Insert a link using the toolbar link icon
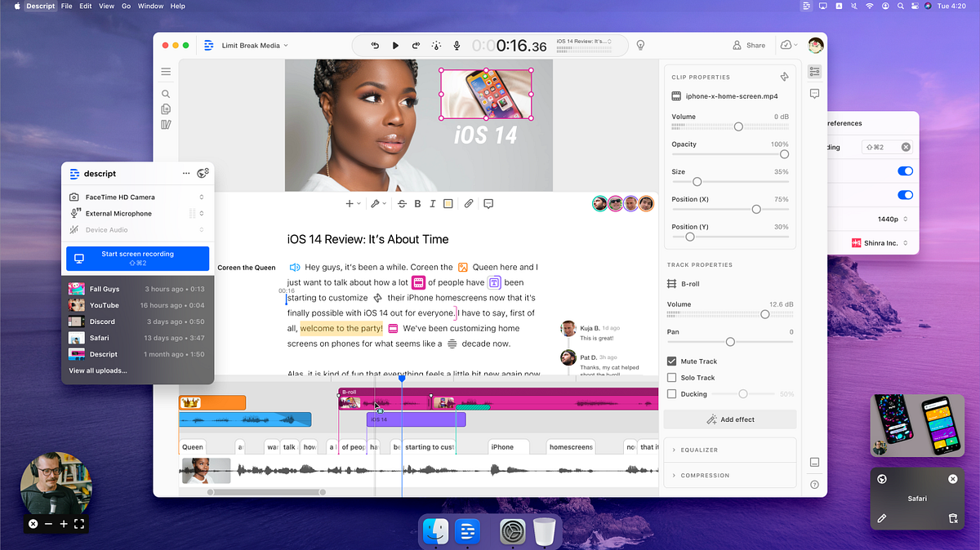980x550 pixels. pos(468,203)
